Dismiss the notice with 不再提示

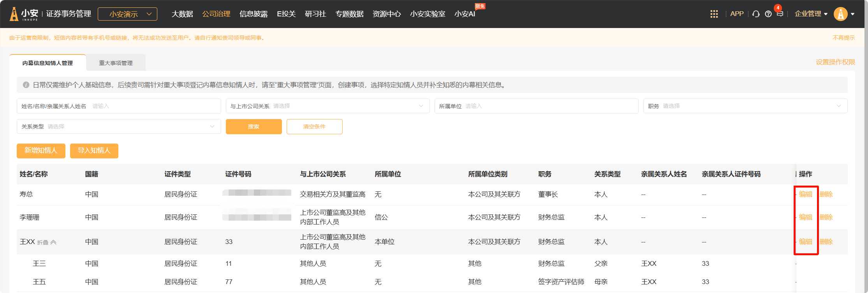click(843, 38)
